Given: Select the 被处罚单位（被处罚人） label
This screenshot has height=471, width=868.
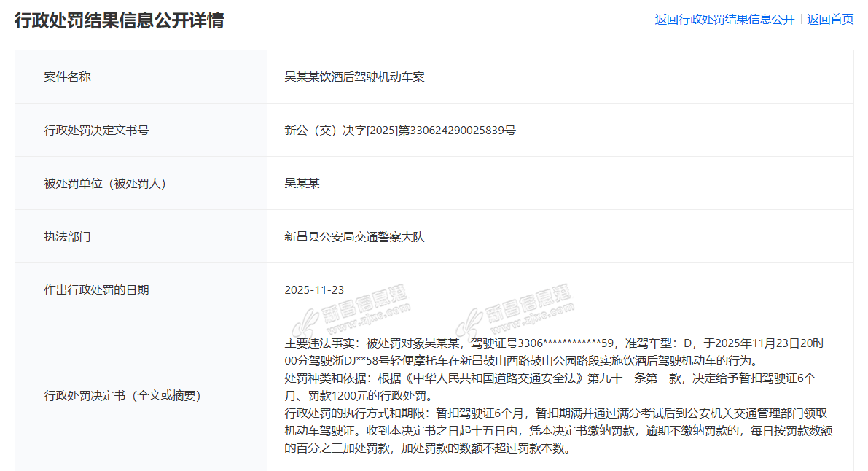Looking at the screenshot, I should point(105,184).
